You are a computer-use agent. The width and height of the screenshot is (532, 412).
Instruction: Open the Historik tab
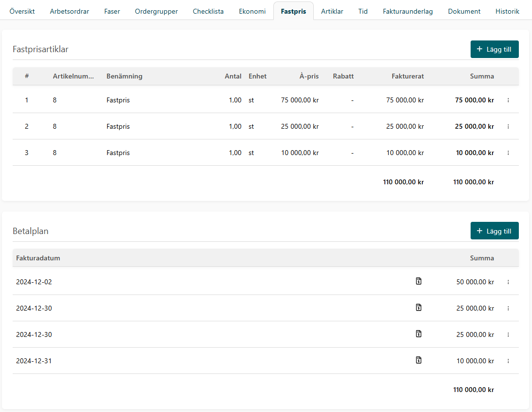507,11
